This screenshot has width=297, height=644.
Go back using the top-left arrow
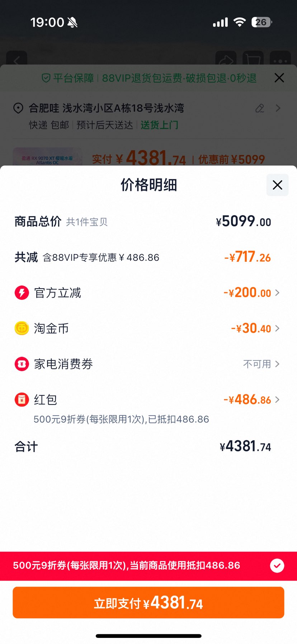coord(17,60)
